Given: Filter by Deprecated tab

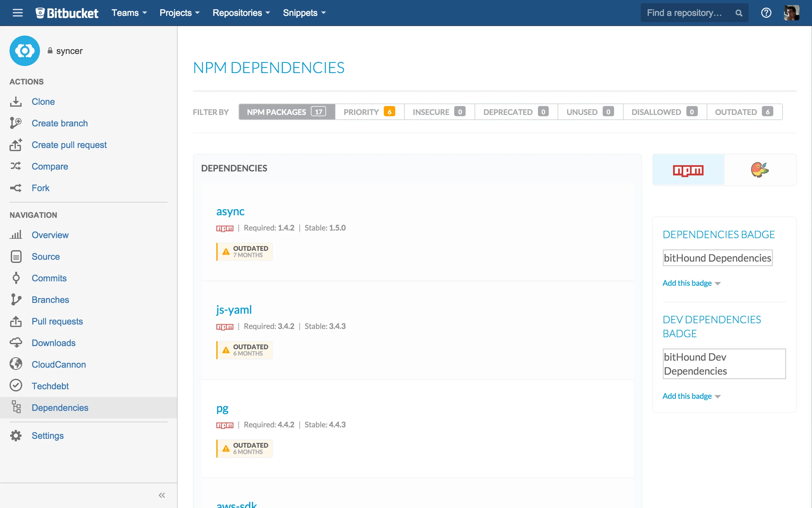Looking at the screenshot, I should tap(516, 112).
